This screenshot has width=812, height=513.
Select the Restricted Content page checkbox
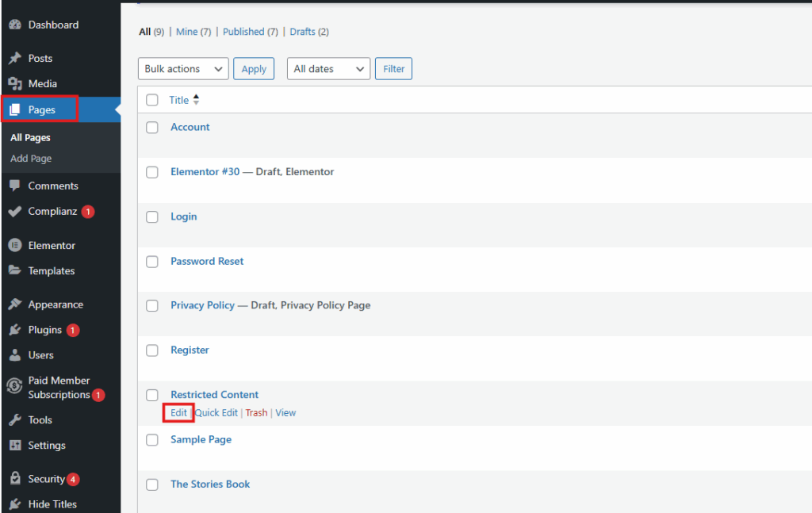tap(152, 395)
